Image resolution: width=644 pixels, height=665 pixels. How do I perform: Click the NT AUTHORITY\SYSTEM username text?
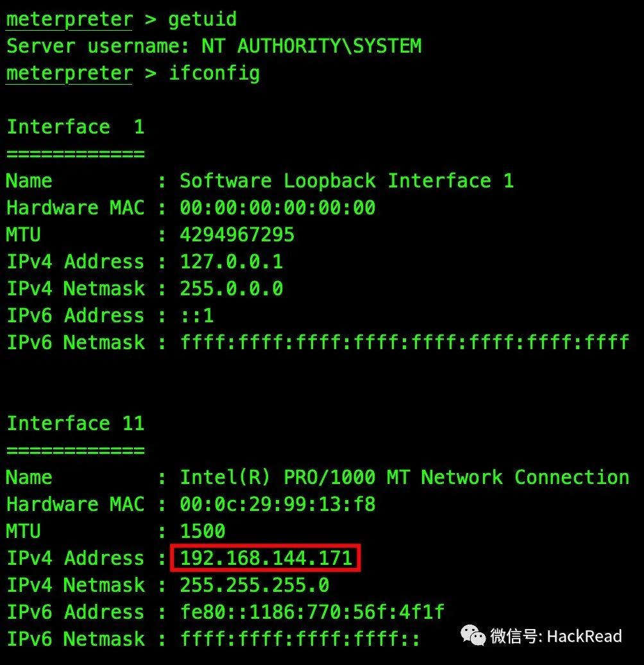(x=311, y=46)
